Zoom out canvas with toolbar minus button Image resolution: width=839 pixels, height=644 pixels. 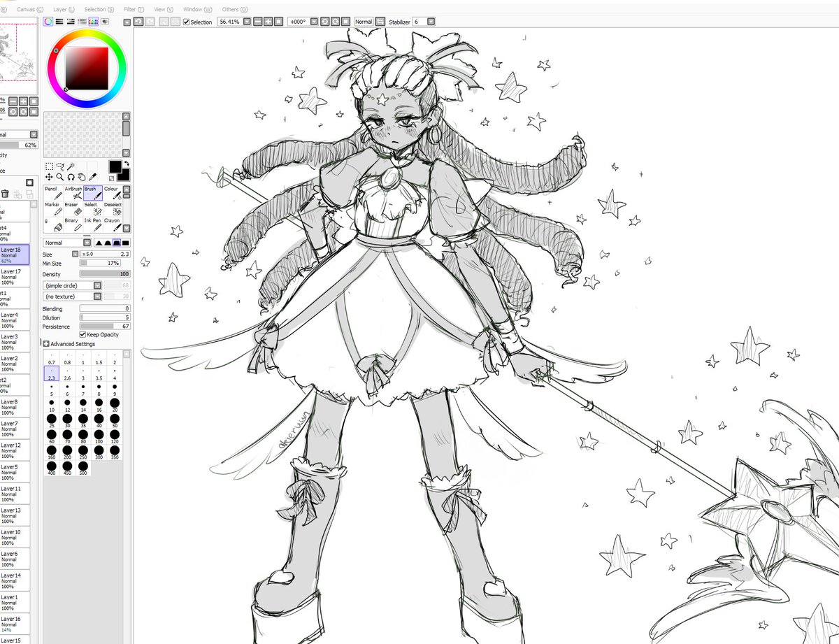point(258,22)
